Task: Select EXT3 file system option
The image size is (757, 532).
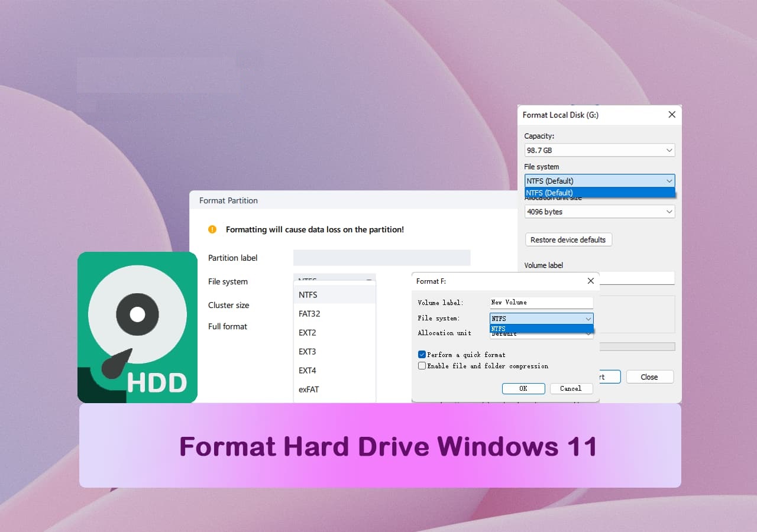Action: tap(335, 351)
